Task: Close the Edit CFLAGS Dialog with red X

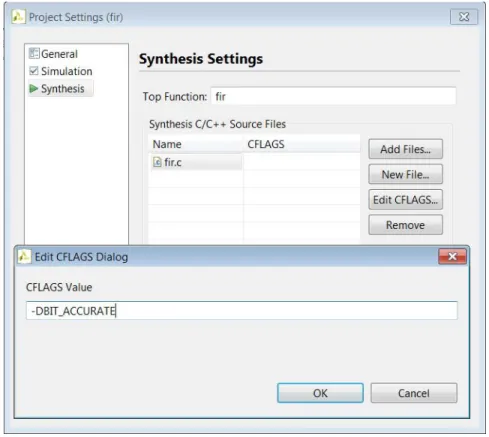Action: [452, 256]
